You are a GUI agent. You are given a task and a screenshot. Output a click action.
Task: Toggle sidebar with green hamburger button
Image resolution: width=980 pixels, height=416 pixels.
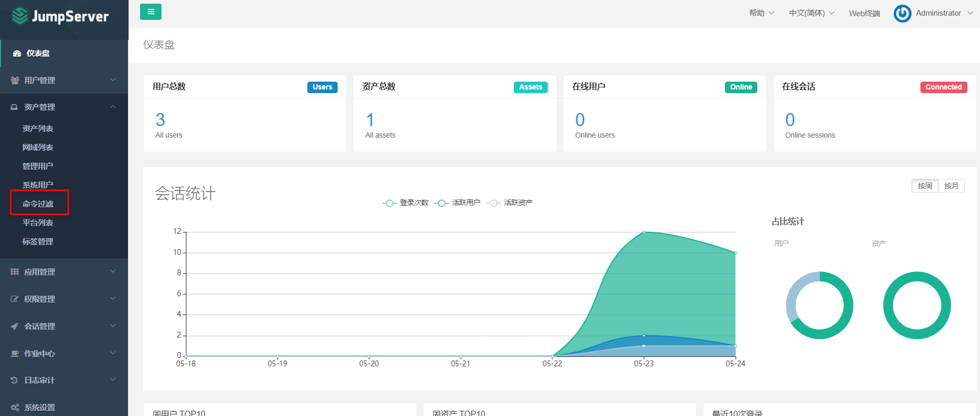click(151, 12)
